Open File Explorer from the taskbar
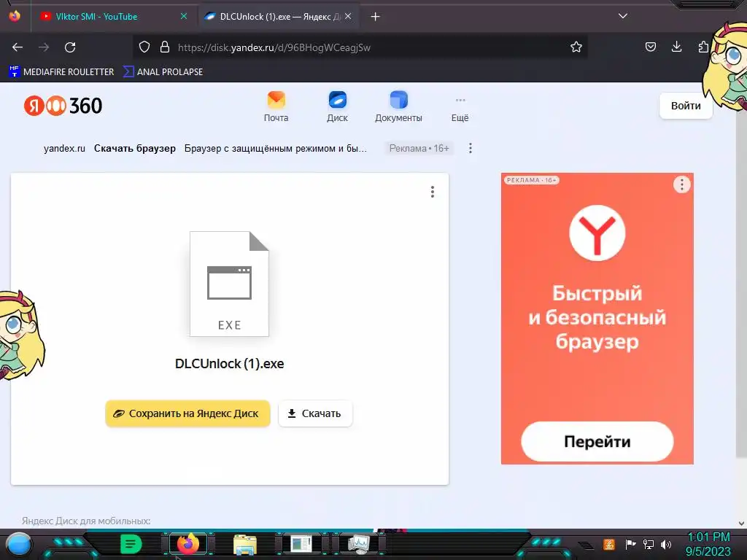 click(x=245, y=544)
